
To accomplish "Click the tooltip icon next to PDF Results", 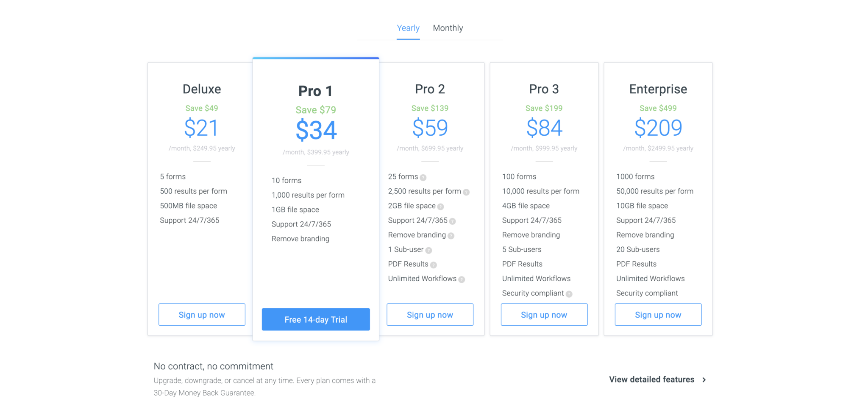I will pyautogui.click(x=434, y=265).
